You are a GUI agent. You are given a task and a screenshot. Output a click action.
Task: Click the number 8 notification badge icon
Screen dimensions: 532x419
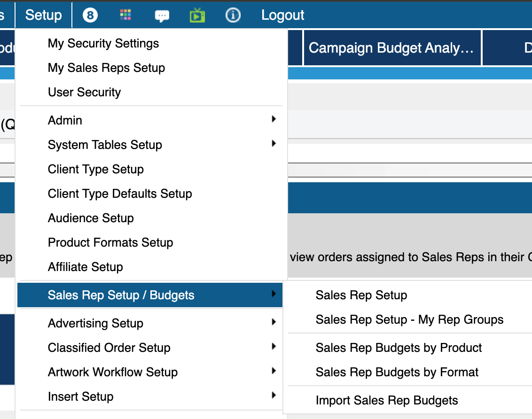click(90, 16)
